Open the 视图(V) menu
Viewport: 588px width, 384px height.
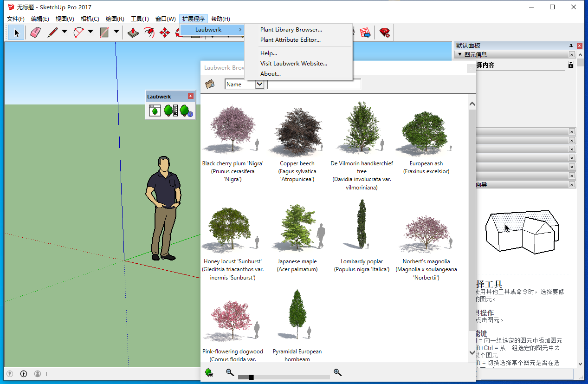[65, 19]
